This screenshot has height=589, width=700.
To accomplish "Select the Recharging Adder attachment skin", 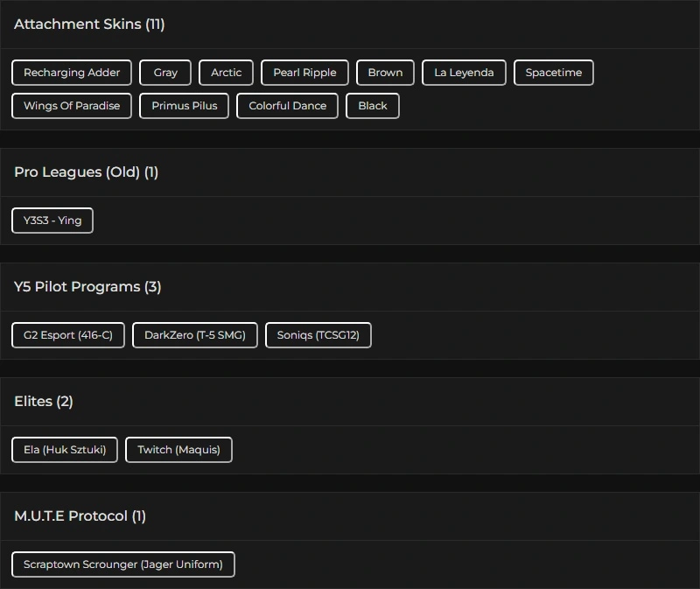I will [72, 73].
